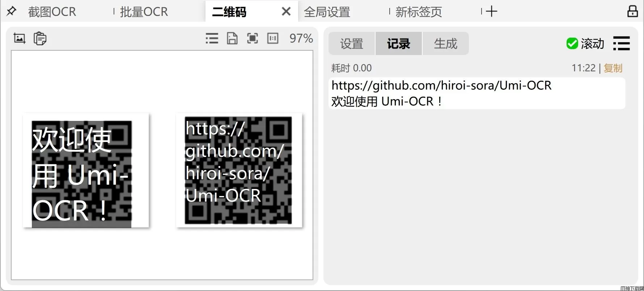Screen dimensions: 644x291
Task: Click the github URL result text
Action: [x=441, y=85]
